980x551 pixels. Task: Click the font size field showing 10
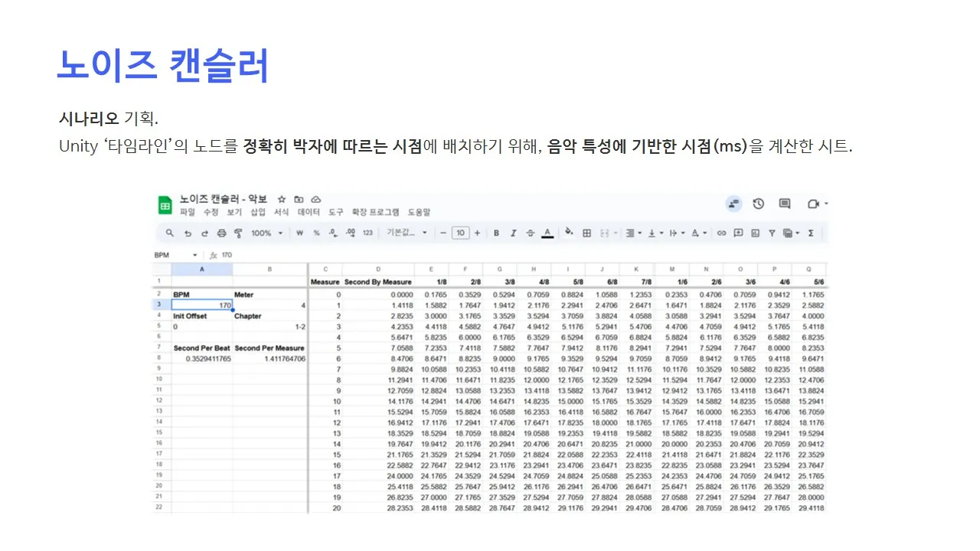tap(460, 233)
